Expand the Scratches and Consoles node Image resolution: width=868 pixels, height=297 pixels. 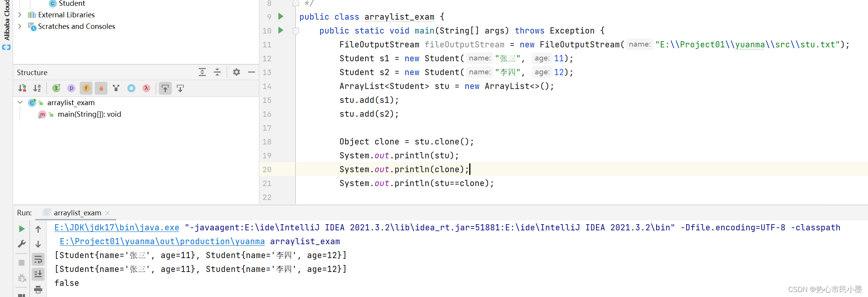(20, 26)
